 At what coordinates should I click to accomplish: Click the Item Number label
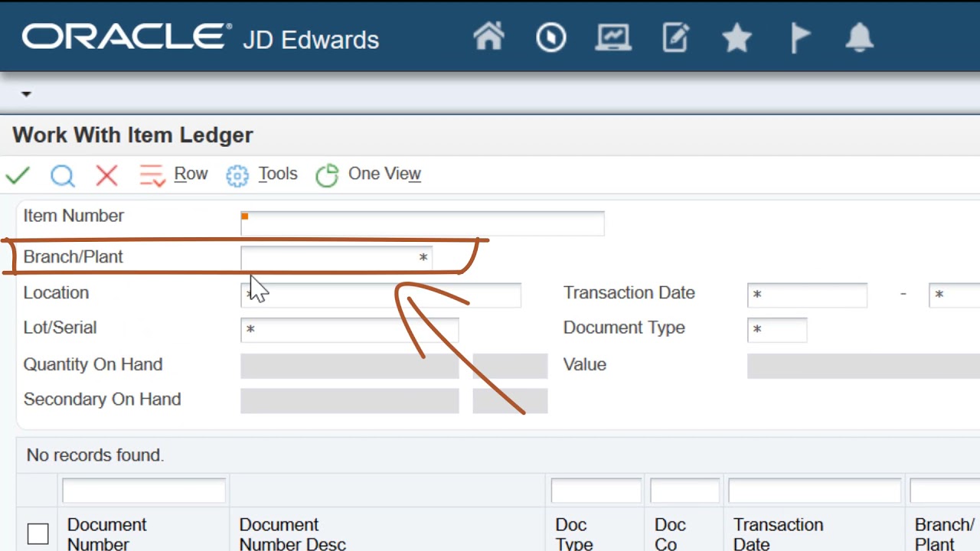click(73, 216)
